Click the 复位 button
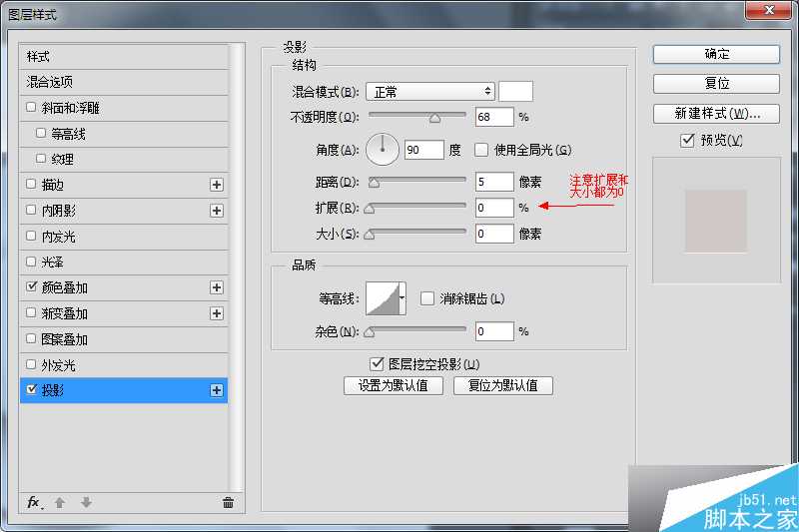The image size is (799, 532). click(716, 84)
